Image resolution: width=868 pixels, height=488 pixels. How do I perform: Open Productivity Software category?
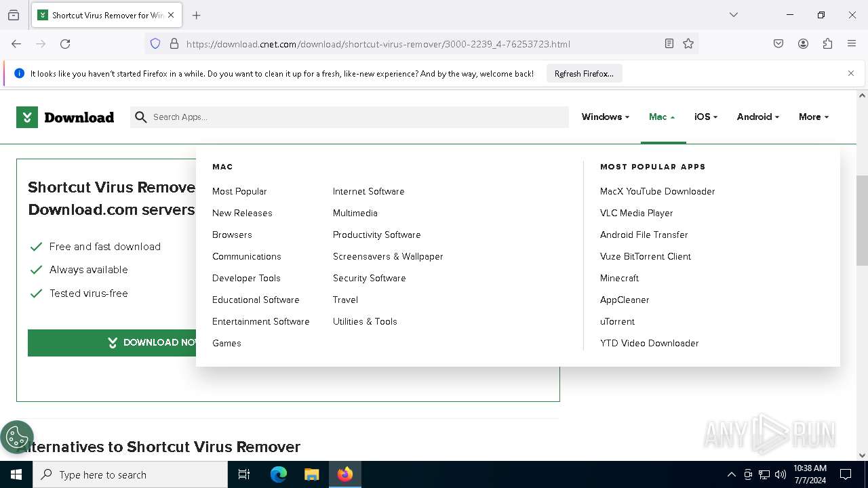(x=376, y=235)
